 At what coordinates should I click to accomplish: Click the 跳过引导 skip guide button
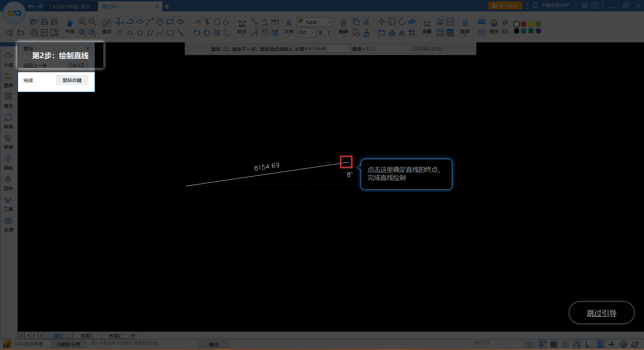[601, 313]
